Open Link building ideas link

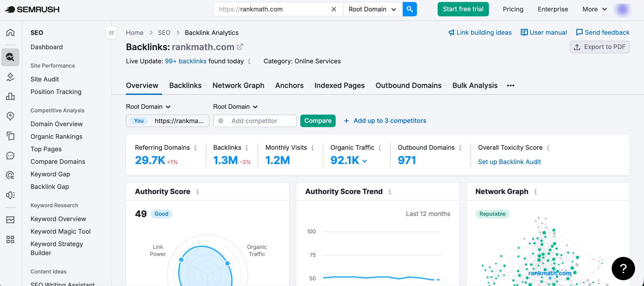(480, 33)
